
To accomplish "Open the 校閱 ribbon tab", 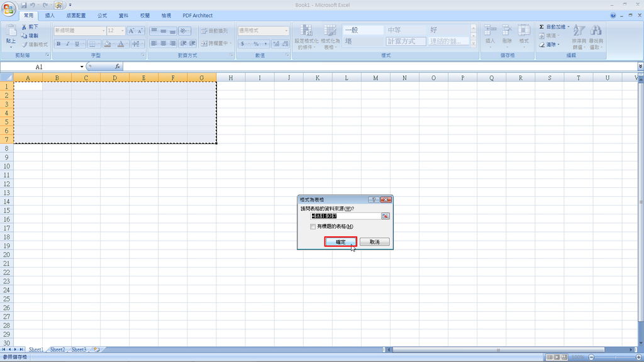I will click(x=145, y=16).
